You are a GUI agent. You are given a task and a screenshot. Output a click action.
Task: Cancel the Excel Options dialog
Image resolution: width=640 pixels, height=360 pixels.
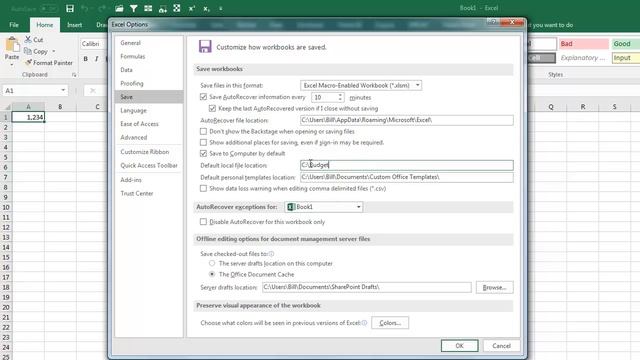501,346
